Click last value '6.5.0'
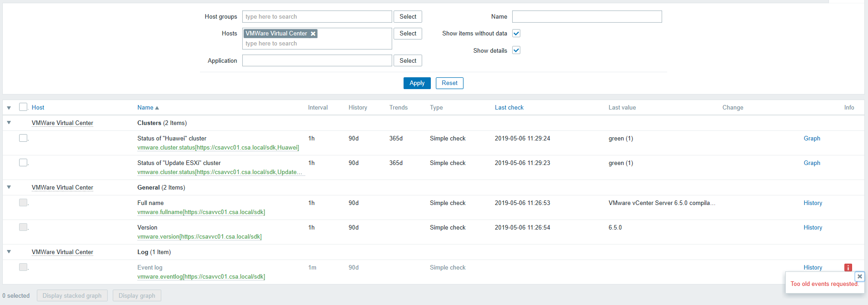This screenshot has width=868, height=305. tap(615, 228)
